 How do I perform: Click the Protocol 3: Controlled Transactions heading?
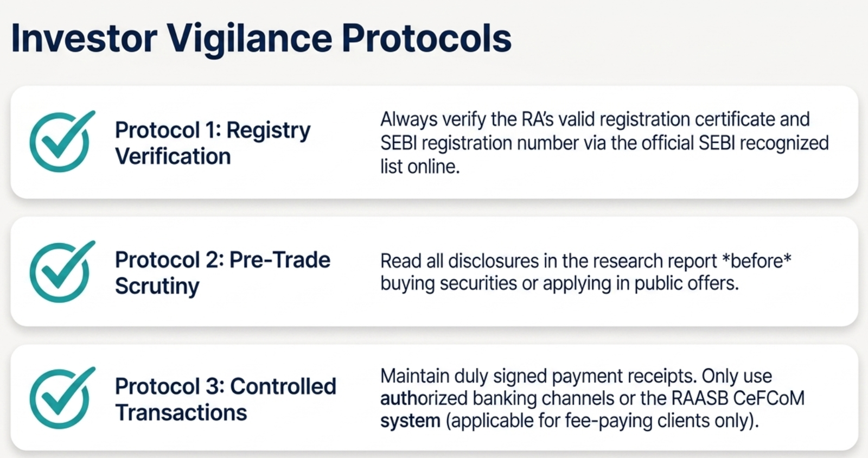pyautogui.click(x=226, y=399)
